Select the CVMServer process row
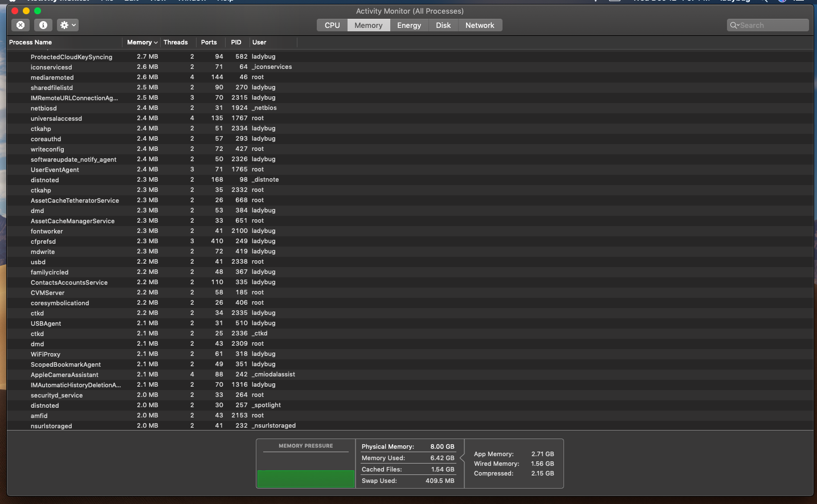817x504 pixels. [410, 293]
